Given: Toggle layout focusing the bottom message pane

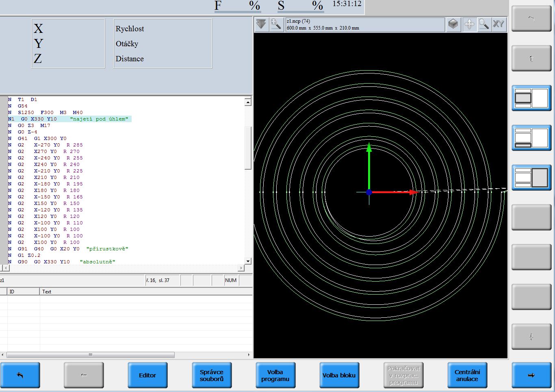Looking at the screenshot, I should pos(531,138).
